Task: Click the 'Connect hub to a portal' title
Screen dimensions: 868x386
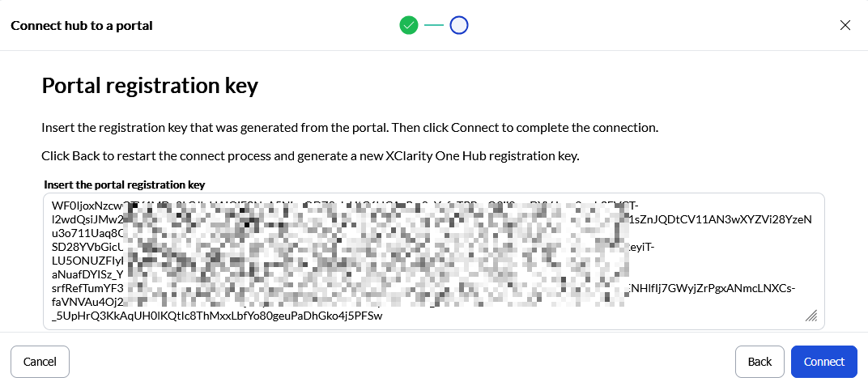Action: pyautogui.click(x=82, y=25)
